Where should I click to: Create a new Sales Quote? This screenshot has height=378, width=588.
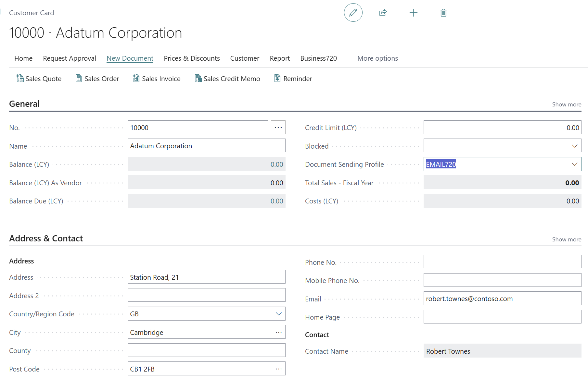(39, 79)
